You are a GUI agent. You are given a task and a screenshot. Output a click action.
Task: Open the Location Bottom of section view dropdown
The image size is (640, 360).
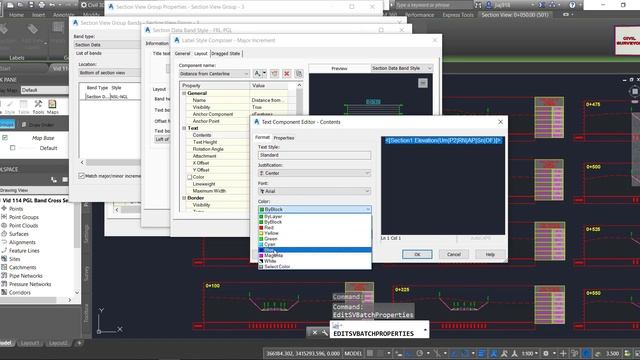click(109, 73)
